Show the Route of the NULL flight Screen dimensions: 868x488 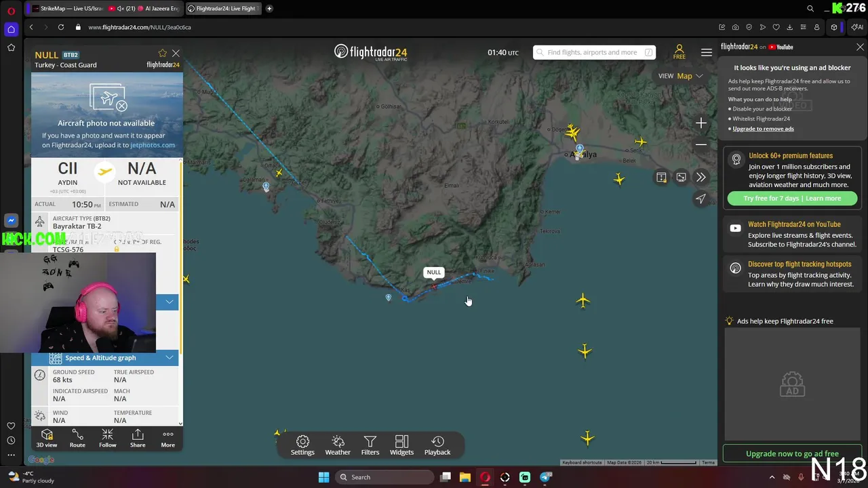point(77,438)
